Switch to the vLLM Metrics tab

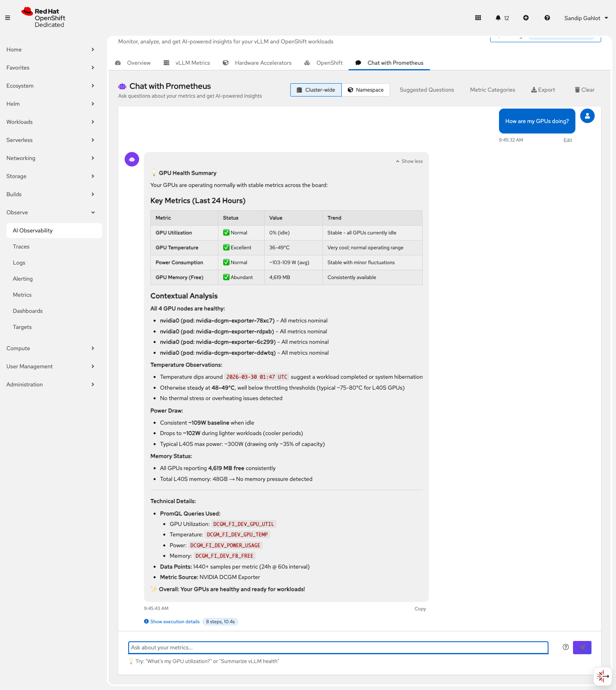point(187,63)
